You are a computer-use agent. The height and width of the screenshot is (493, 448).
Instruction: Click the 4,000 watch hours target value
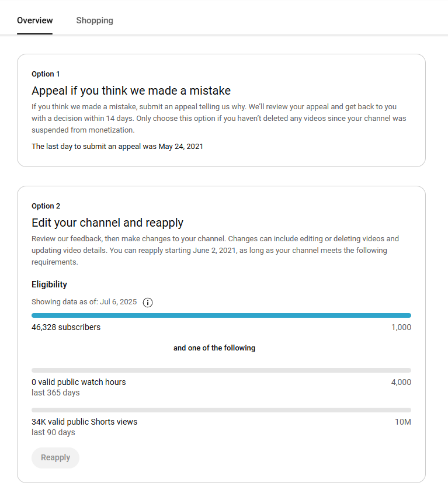[x=401, y=382]
